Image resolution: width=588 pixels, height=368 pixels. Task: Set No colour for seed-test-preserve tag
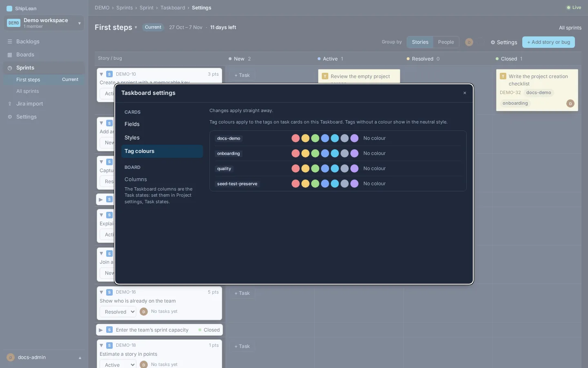coord(374,184)
